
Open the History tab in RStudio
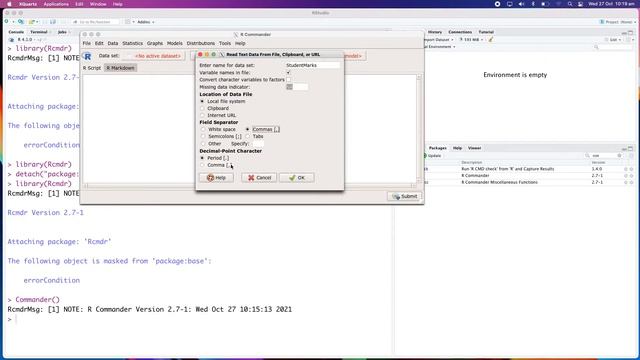tap(435, 32)
